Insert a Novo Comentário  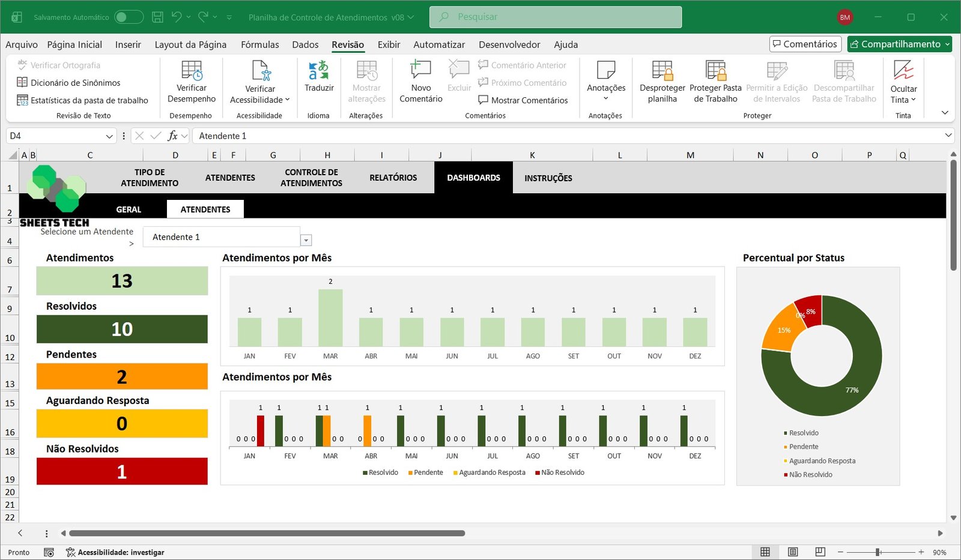420,72
